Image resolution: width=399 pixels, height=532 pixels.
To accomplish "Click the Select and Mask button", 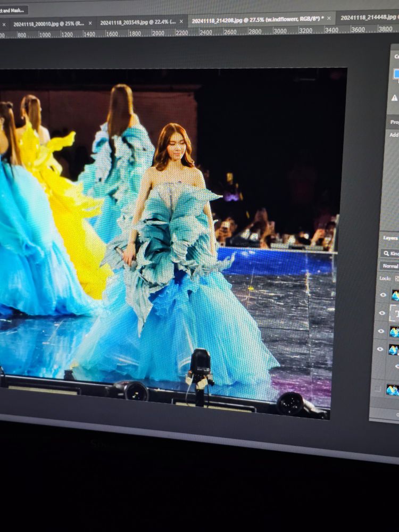I will click(x=13, y=10).
